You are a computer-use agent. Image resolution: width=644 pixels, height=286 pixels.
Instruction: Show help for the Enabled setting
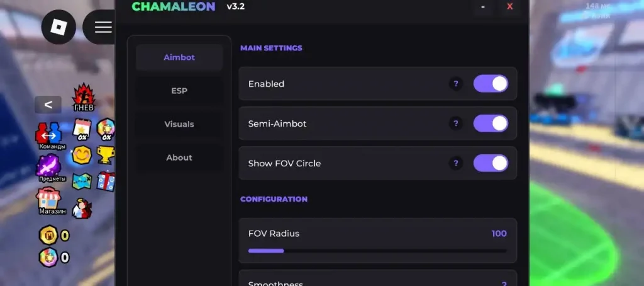pyautogui.click(x=455, y=84)
